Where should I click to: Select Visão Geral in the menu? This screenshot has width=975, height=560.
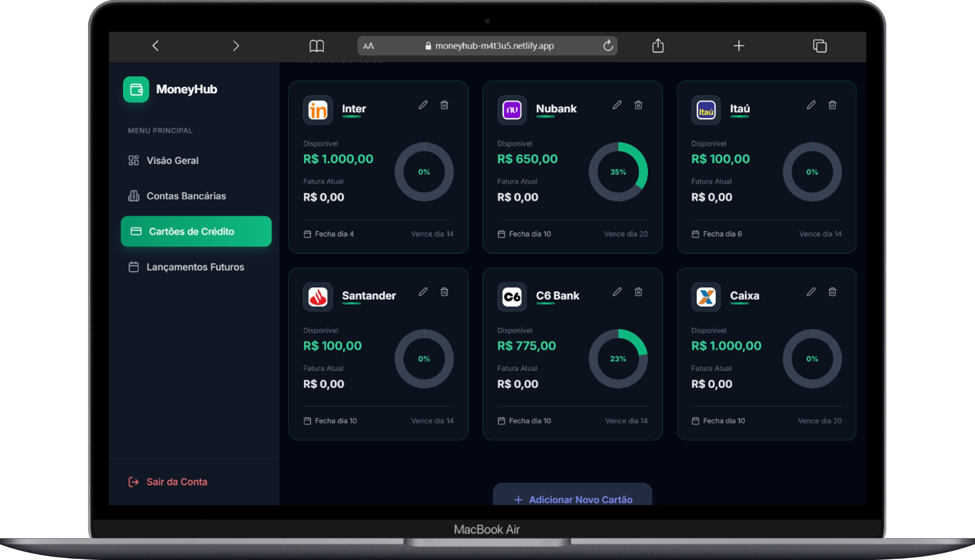172,160
